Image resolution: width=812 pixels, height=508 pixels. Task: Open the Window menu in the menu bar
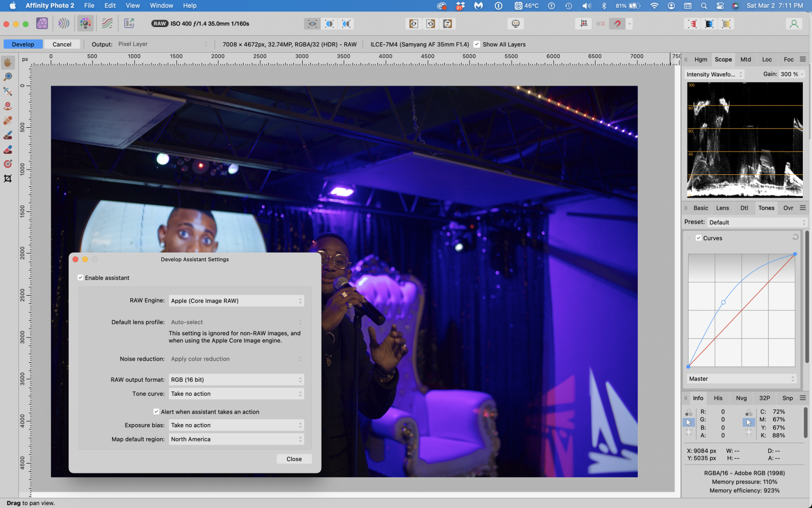click(161, 5)
